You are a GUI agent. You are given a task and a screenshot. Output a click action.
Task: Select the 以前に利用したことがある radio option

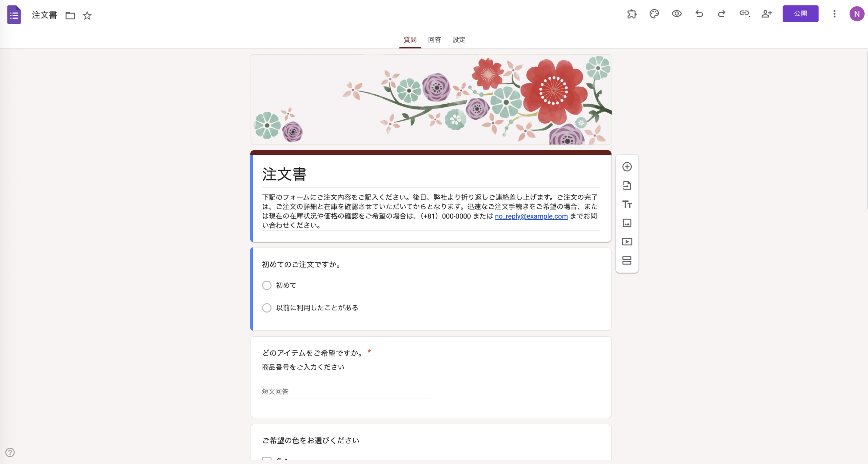[267, 307]
